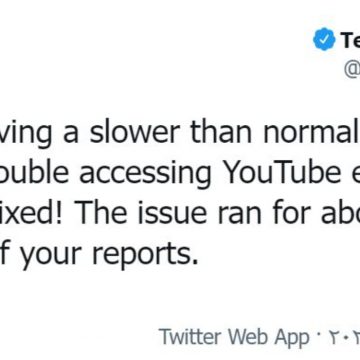This screenshot has width=360, height=360.
Task: Click the cut-off word "abo" ending the third line
Action: (x=340, y=212)
